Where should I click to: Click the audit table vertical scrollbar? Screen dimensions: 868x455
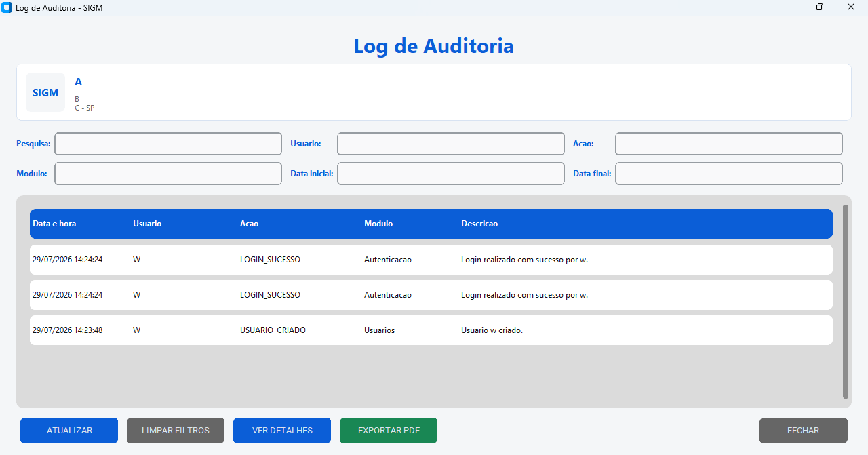click(845, 302)
